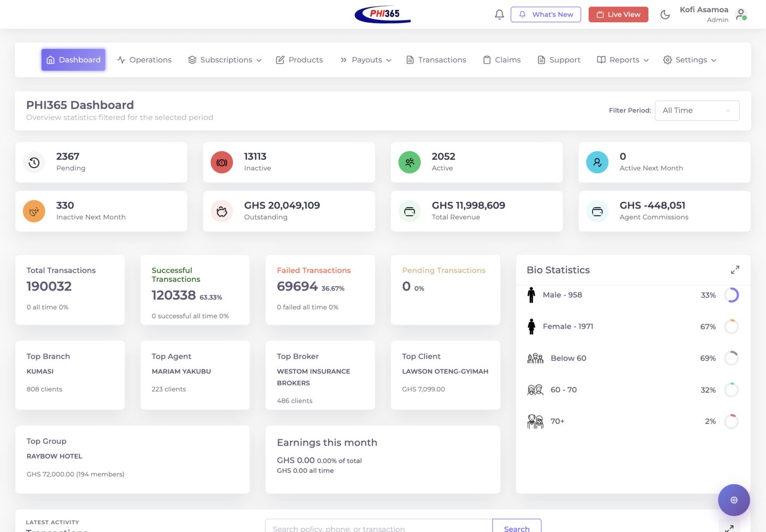Click the Below 60 69% progress ring

pos(731,358)
